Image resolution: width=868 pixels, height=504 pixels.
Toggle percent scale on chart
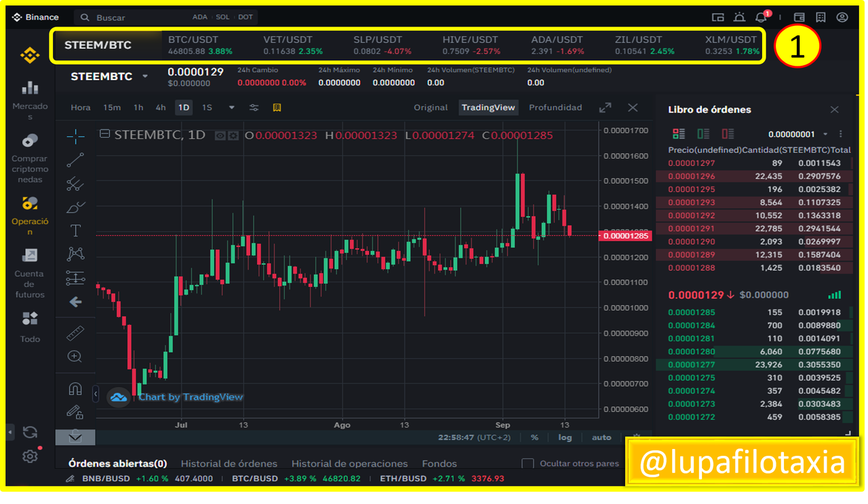click(534, 438)
